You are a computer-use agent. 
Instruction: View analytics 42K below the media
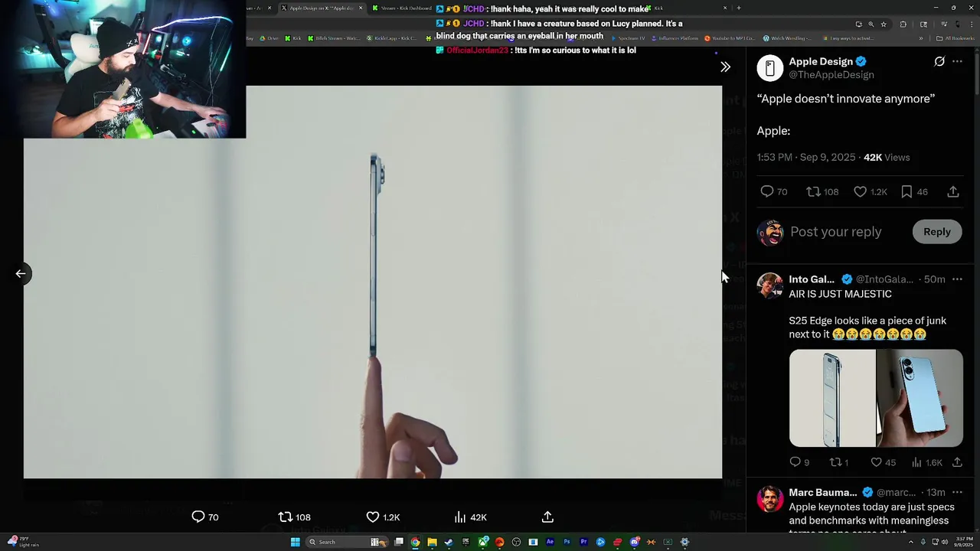coord(470,517)
